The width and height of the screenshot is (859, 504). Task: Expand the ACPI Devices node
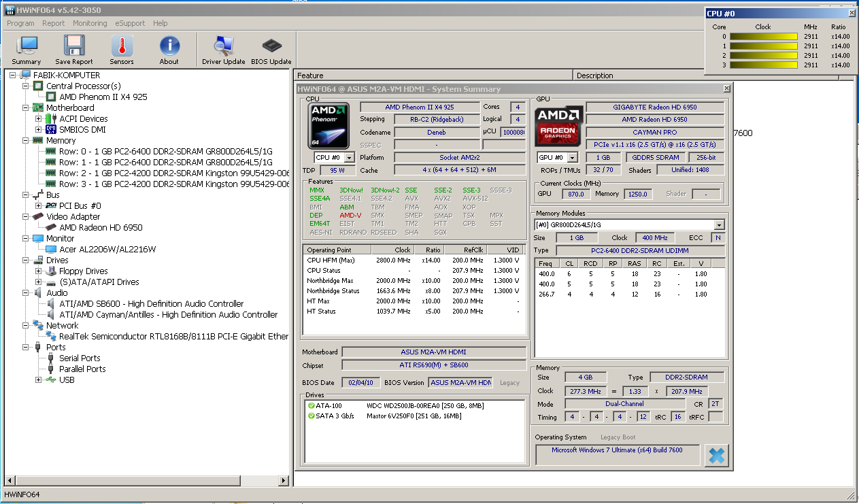(39, 118)
